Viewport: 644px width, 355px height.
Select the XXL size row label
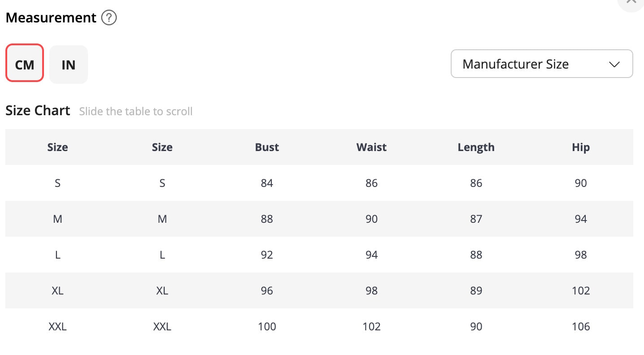57,326
